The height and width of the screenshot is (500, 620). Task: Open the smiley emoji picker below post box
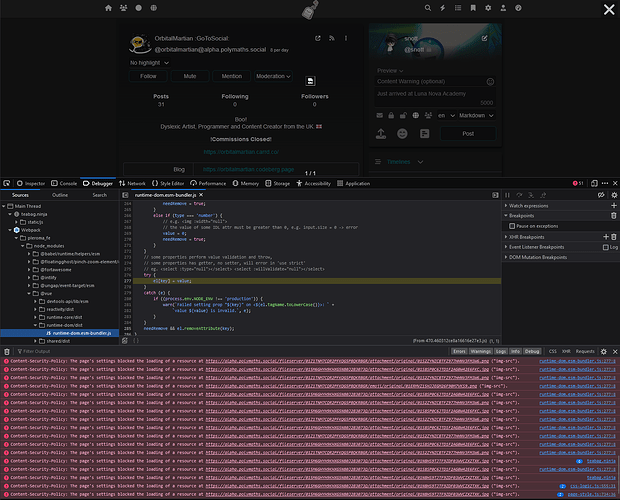click(x=402, y=134)
